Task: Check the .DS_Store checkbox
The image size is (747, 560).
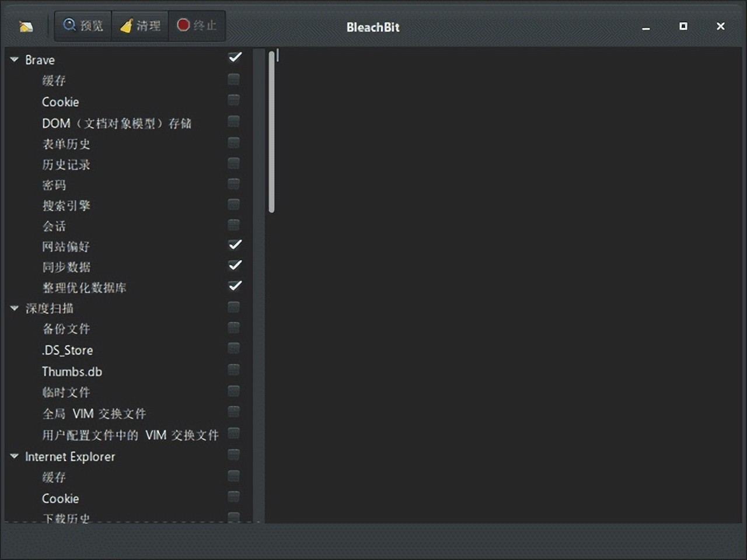Action: [x=233, y=348]
